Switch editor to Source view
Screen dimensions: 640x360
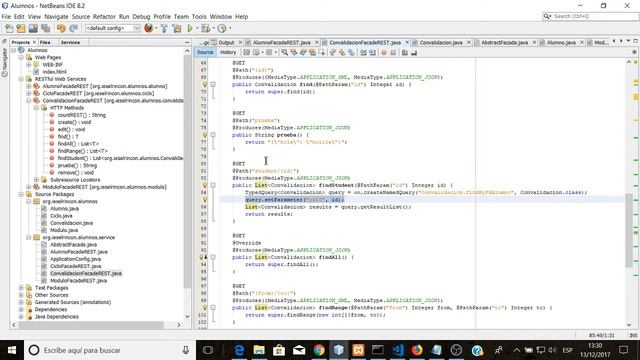205,52
